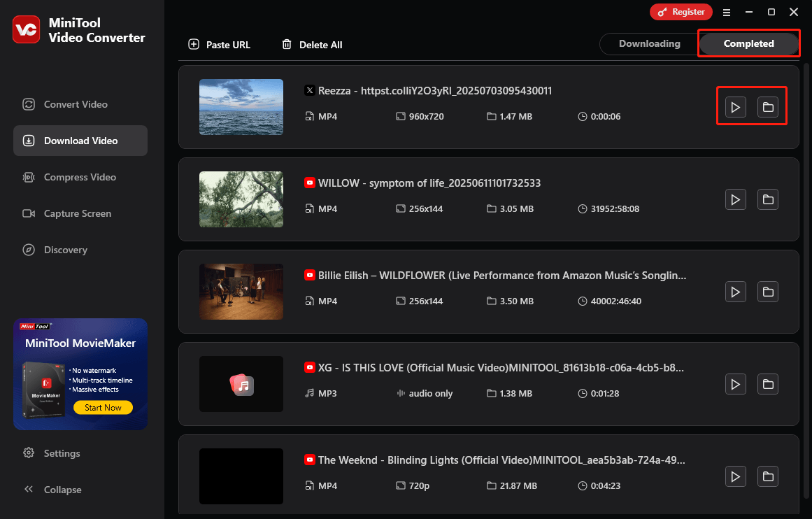Click the '21.87 MB' file size
Image resolution: width=812 pixels, height=519 pixels.
(x=518, y=485)
